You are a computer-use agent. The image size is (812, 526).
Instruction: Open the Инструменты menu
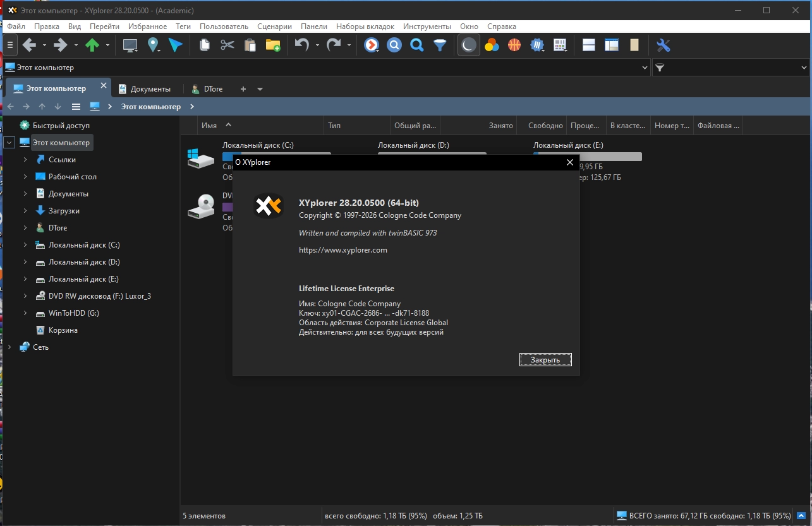point(427,27)
